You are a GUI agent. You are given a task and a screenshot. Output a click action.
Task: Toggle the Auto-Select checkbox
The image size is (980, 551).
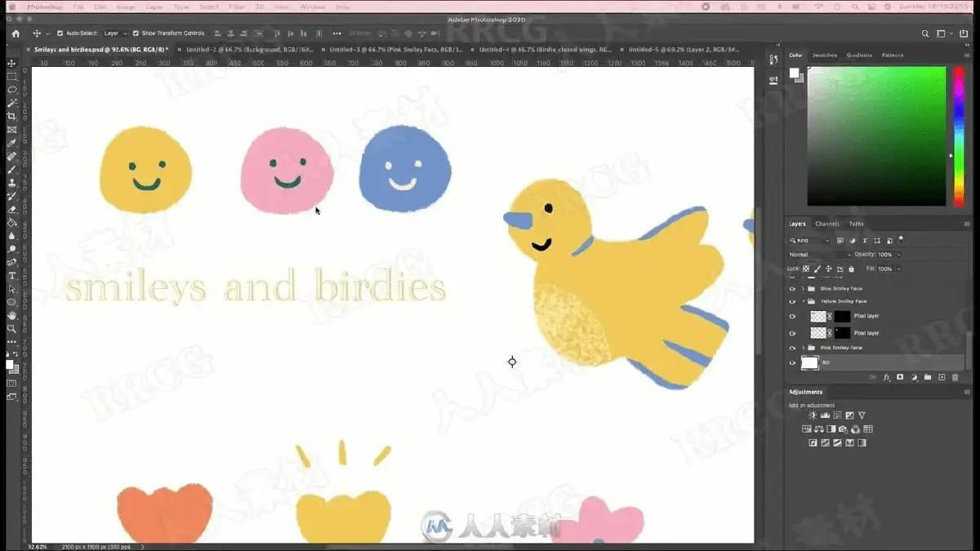[x=60, y=33]
